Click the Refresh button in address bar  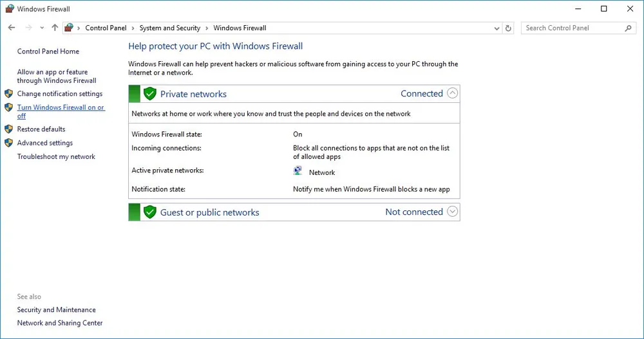click(x=509, y=28)
